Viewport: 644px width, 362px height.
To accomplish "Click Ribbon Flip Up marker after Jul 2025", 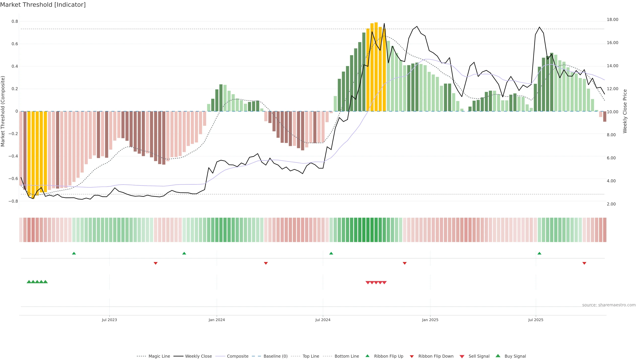I will tap(539, 253).
